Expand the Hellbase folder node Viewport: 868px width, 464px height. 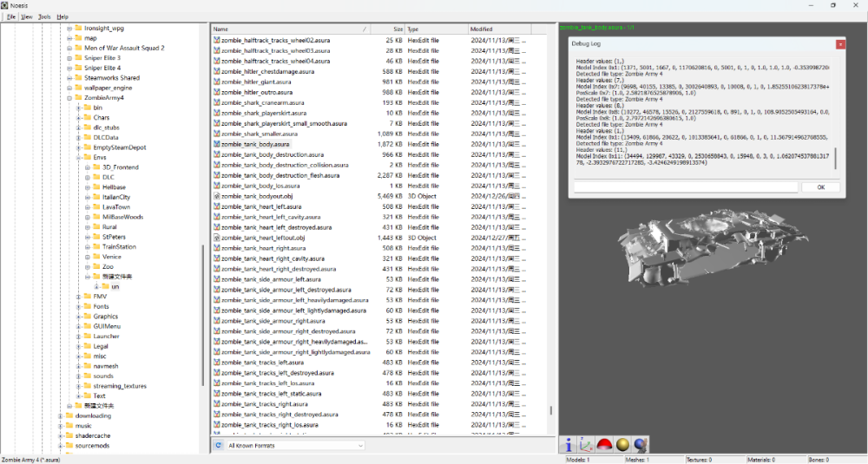pos(87,187)
